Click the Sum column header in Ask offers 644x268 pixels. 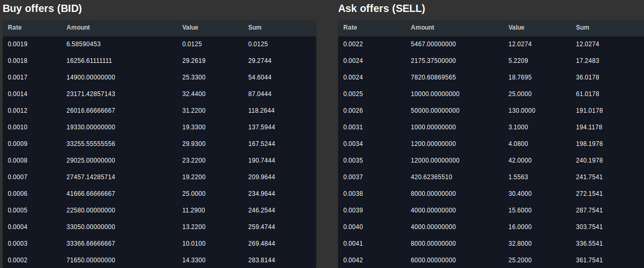[x=583, y=28]
